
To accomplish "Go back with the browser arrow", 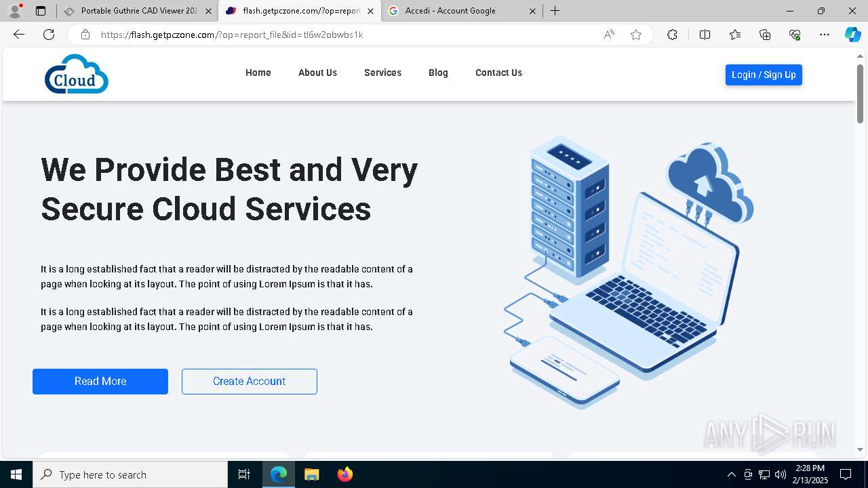I will (x=19, y=35).
